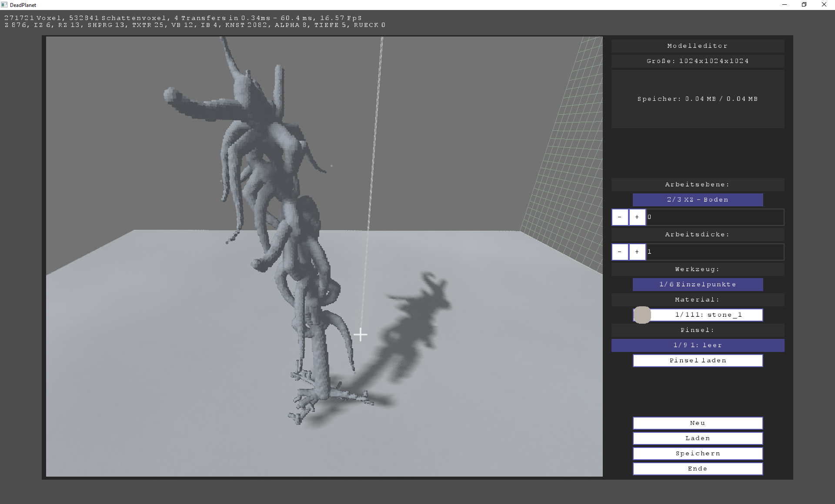Switch tool selector '1/6 Einzelpunkte'

698,285
